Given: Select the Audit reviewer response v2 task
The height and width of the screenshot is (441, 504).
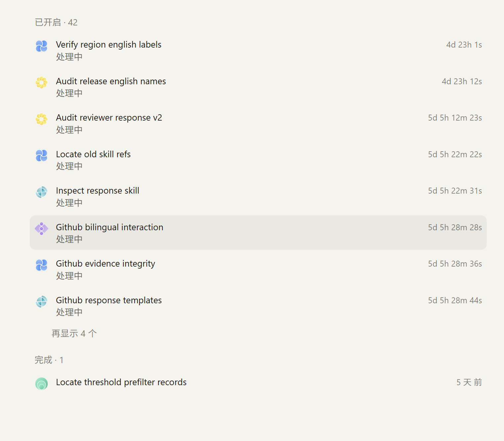Looking at the screenshot, I should click(258, 123).
